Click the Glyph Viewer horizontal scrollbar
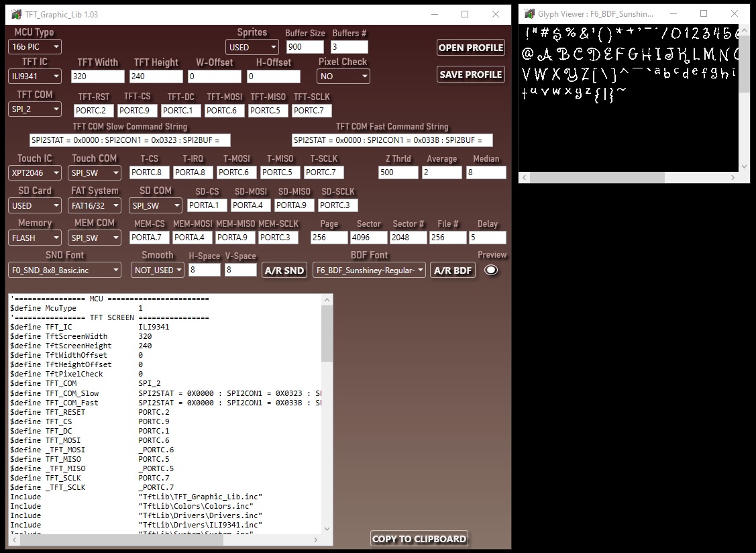Image resolution: width=756 pixels, height=553 pixels. pyautogui.click(x=629, y=178)
